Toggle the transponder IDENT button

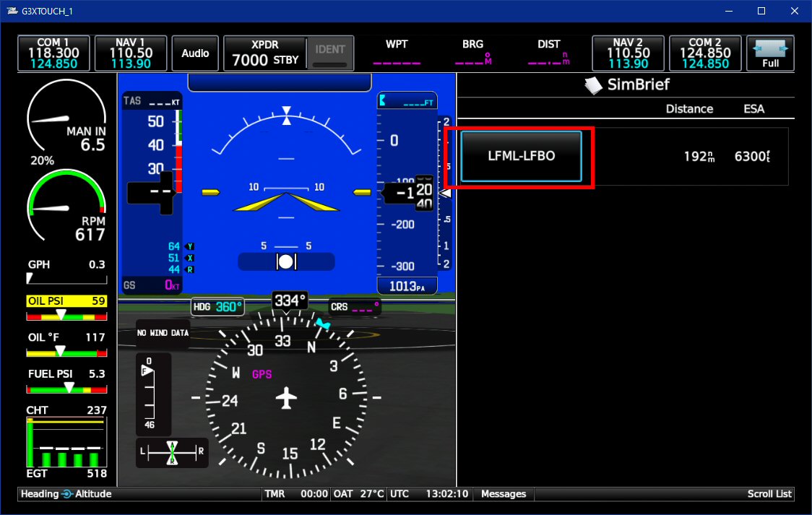click(330, 54)
